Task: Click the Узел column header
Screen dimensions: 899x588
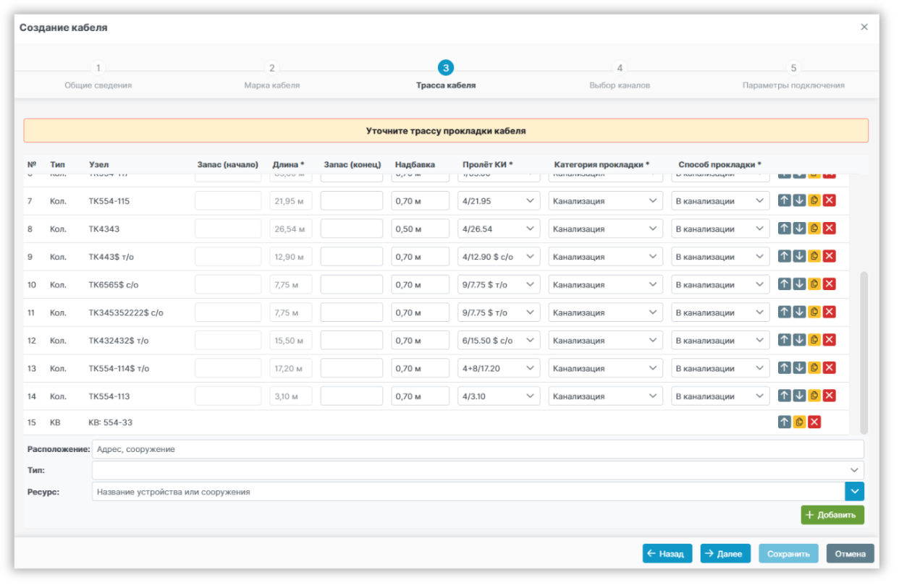Action: click(99, 164)
